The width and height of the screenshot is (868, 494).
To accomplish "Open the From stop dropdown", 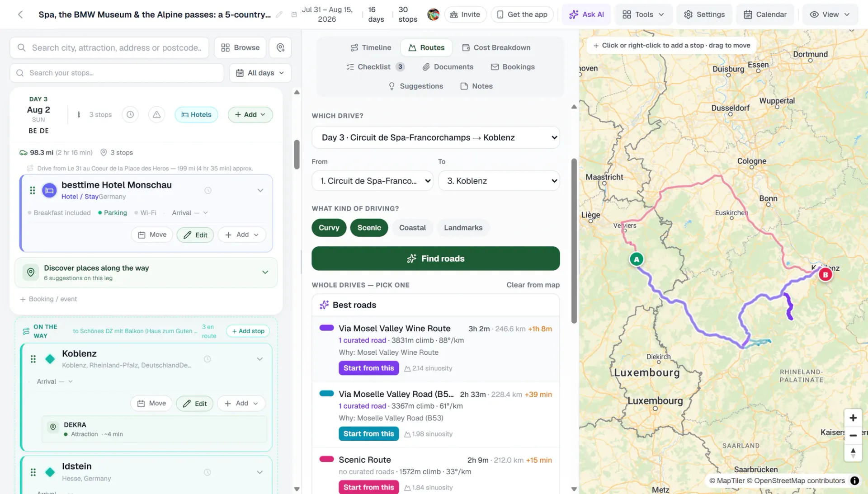I will [x=372, y=181].
